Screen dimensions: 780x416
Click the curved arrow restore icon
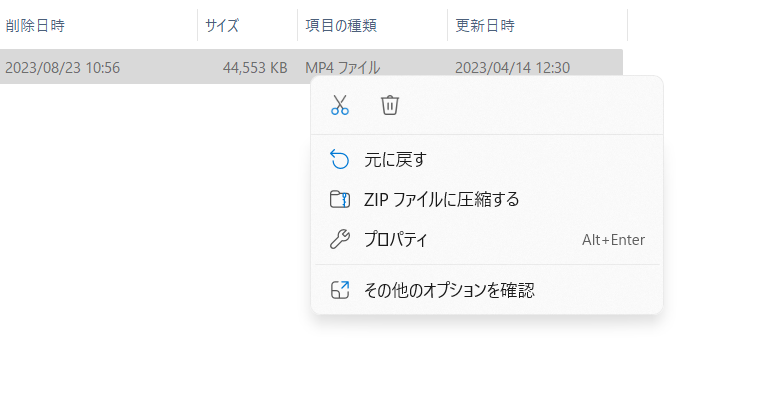340,159
